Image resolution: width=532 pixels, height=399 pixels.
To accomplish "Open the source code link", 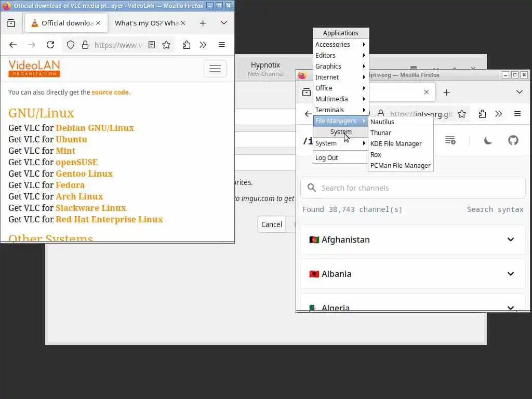I will [110, 92].
